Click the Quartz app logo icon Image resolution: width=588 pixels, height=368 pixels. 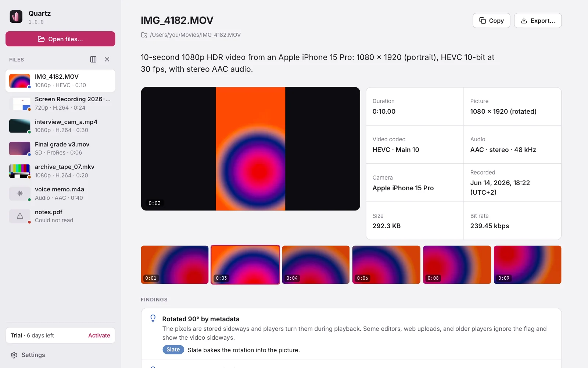tap(16, 17)
